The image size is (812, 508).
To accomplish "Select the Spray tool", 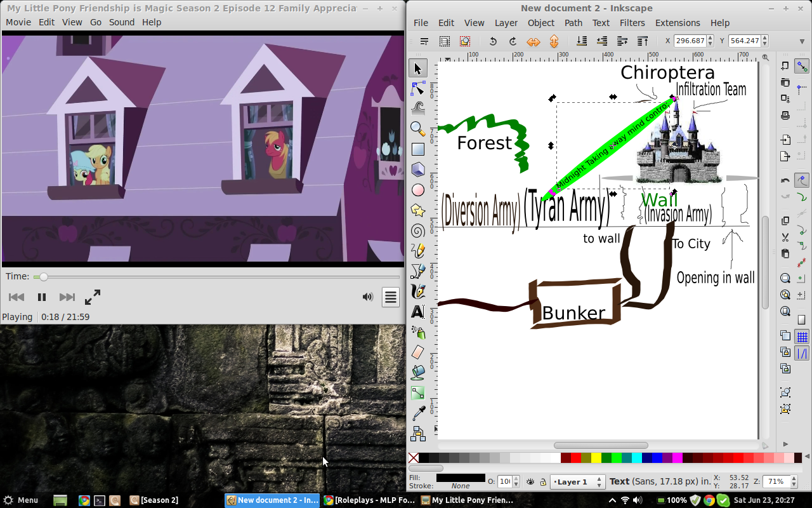I will (x=417, y=332).
